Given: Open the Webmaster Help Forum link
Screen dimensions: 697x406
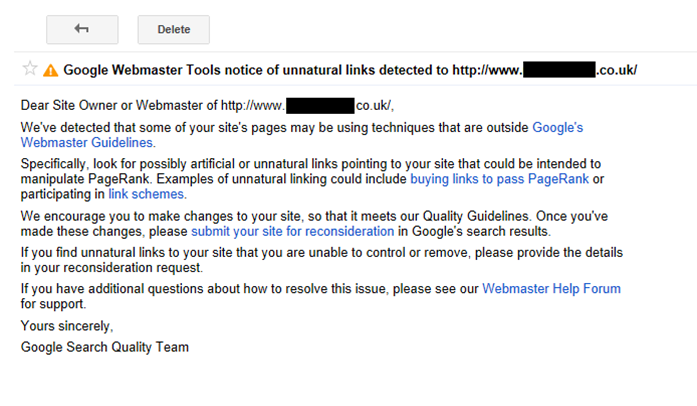Looking at the screenshot, I should click(x=551, y=289).
